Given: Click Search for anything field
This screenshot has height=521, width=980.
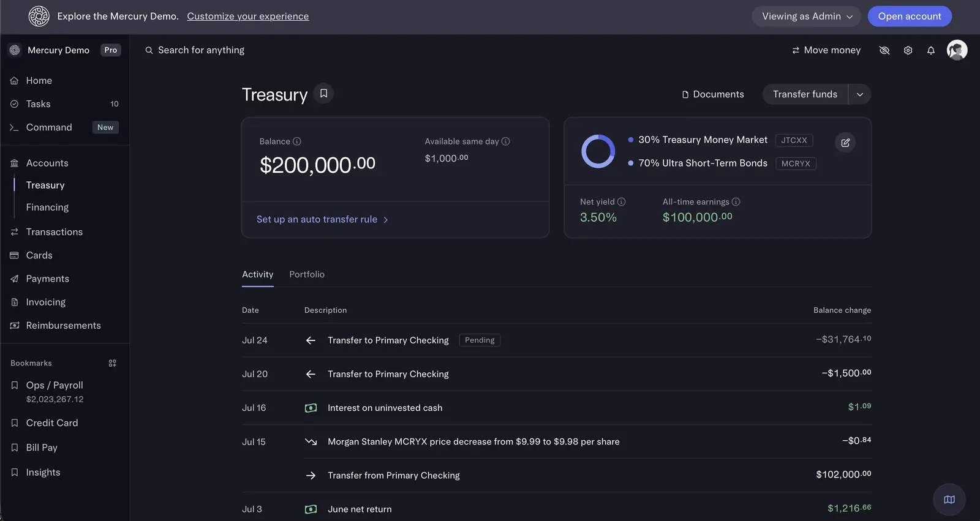Looking at the screenshot, I should pos(201,50).
